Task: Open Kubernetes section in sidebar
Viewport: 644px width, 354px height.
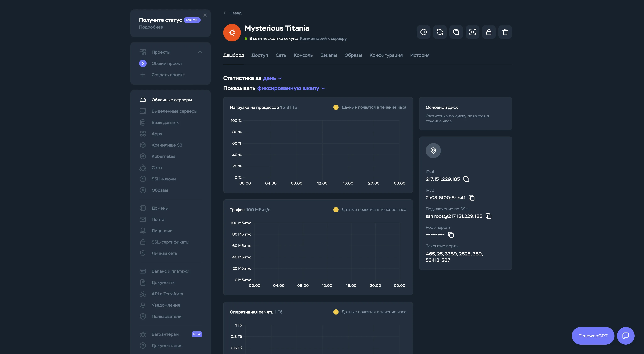Action: [170, 156]
